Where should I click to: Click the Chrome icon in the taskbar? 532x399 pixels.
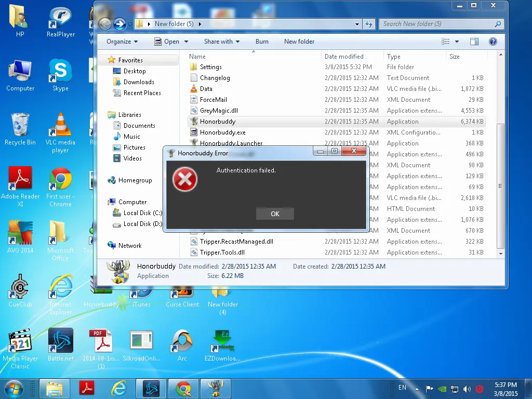point(183,388)
